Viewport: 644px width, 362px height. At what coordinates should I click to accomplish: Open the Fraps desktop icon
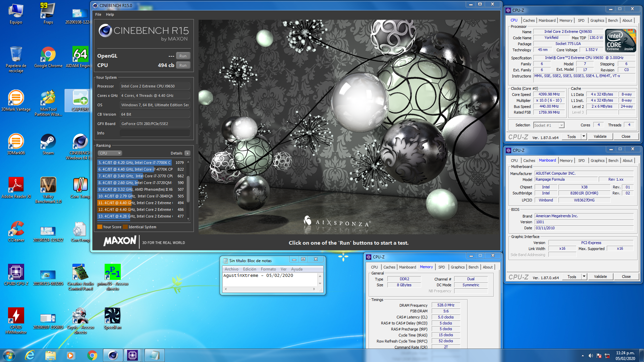pyautogui.click(x=48, y=14)
